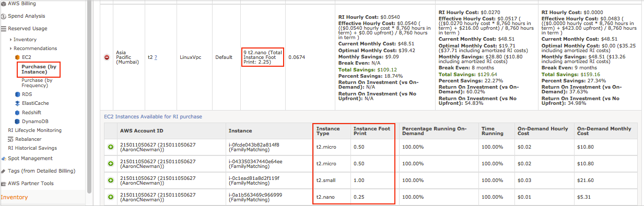This screenshot has width=644, height=206.
Task: Click the question mark link beside t2
Action: 156,57
